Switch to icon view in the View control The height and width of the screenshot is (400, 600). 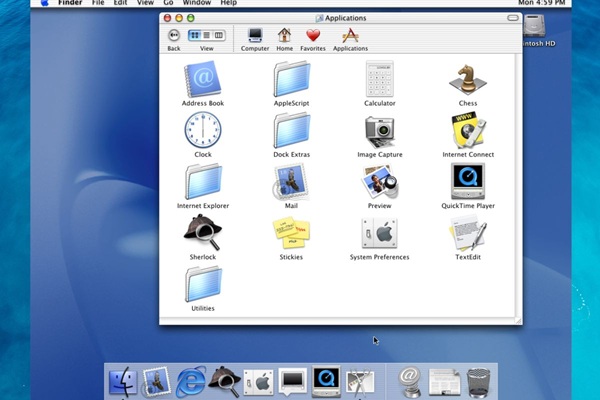tap(195, 35)
